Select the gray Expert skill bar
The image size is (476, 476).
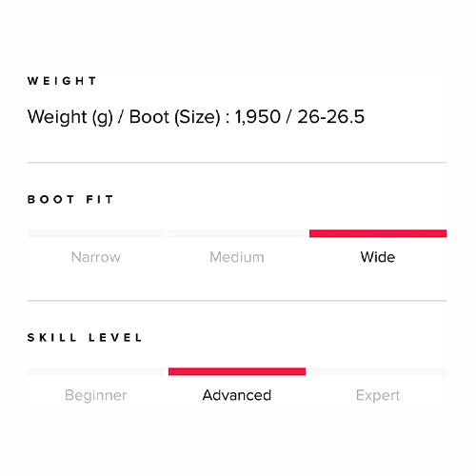click(x=378, y=371)
